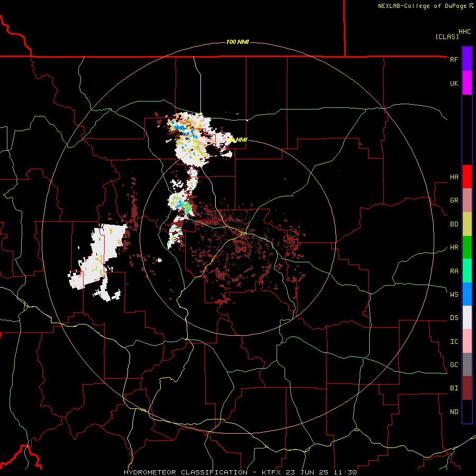Click the blue WS legend swatch
This screenshot has height=476, width=476.
point(467,294)
